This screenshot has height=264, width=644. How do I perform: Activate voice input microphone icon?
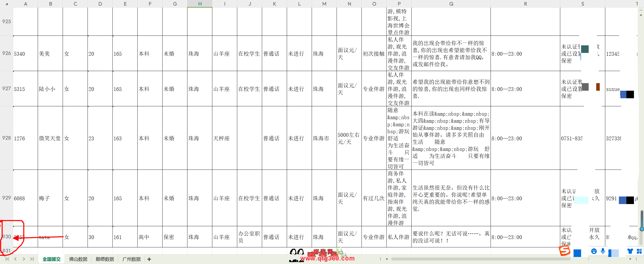603,251
